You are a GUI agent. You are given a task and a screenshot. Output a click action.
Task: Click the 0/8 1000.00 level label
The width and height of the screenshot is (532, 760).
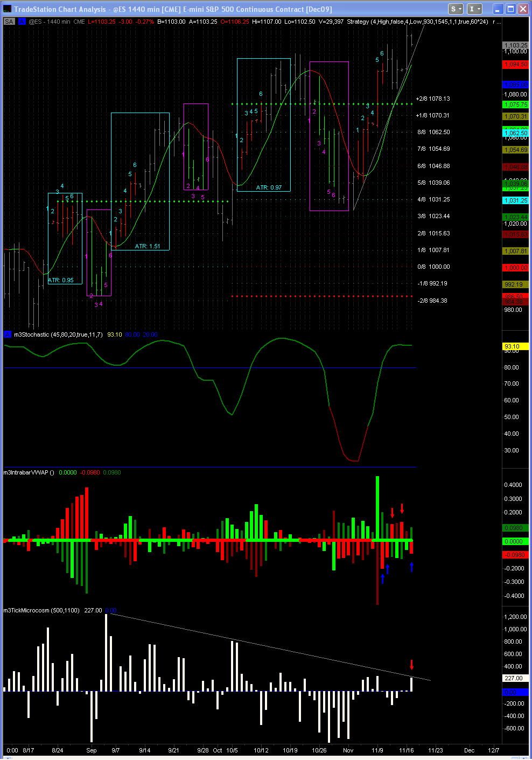click(434, 267)
